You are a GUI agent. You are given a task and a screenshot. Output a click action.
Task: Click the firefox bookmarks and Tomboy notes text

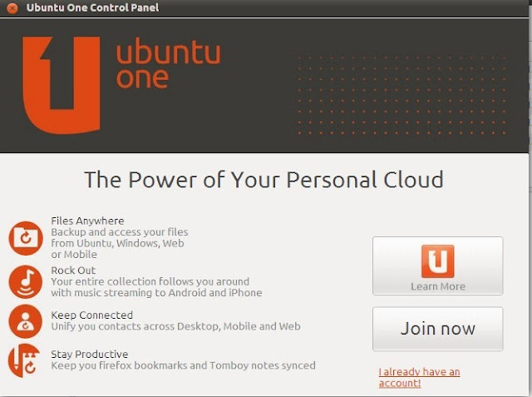pyautogui.click(x=183, y=365)
